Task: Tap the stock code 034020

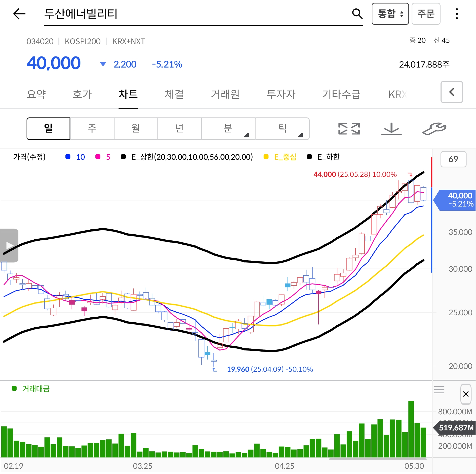Action: (x=40, y=41)
